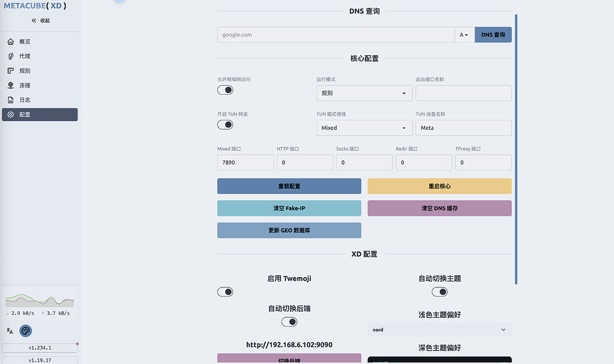This screenshot has width=614, height=364.
Task: Collapse sidebar with the double-chevron icon
Action: click(34, 20)
